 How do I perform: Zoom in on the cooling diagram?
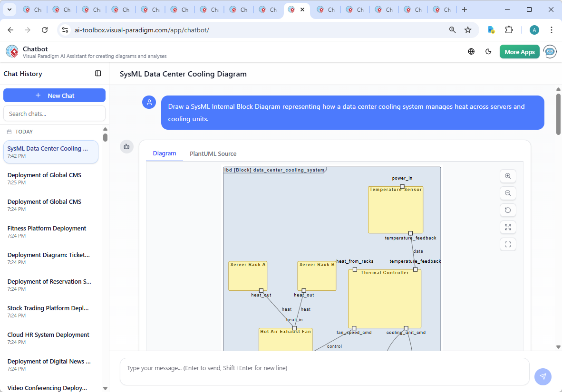pos(508,176)
